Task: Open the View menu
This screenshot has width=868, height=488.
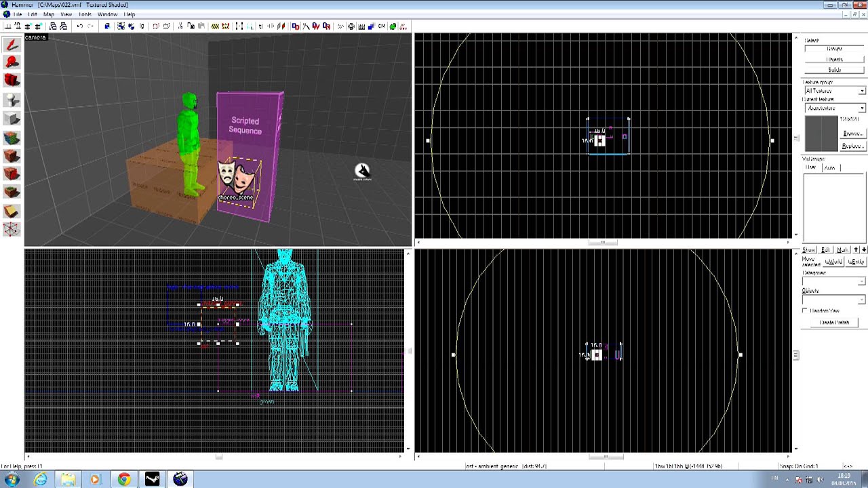Action: [x=66, y=14]
